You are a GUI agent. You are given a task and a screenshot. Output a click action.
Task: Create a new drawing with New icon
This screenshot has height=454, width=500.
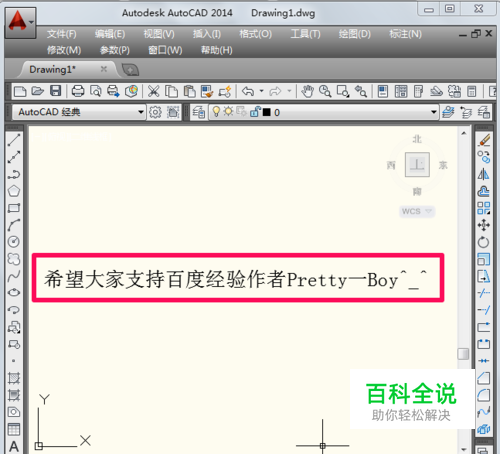coord(20,91)
